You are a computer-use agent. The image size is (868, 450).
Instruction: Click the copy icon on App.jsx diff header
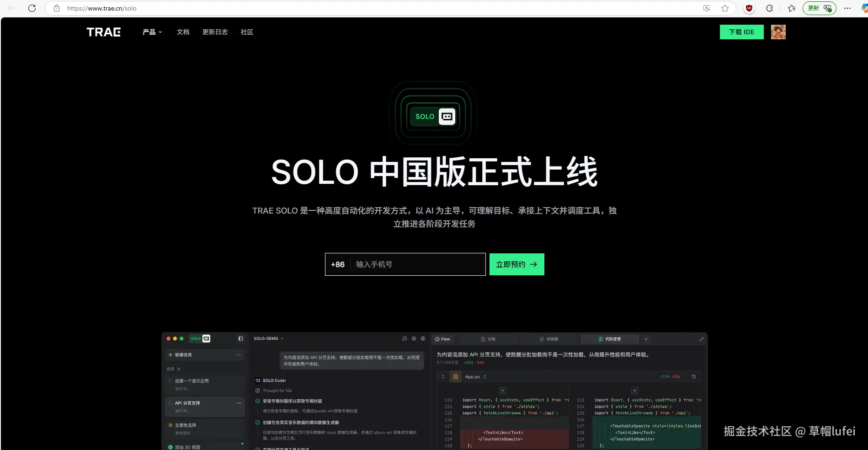[x=694, y=377]
